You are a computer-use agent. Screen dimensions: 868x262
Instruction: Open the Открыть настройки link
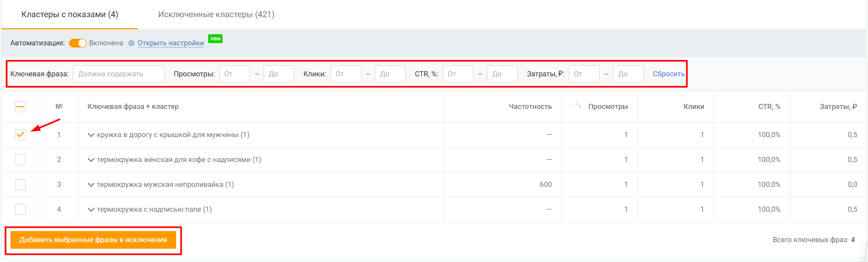click(x=171, y=43)
